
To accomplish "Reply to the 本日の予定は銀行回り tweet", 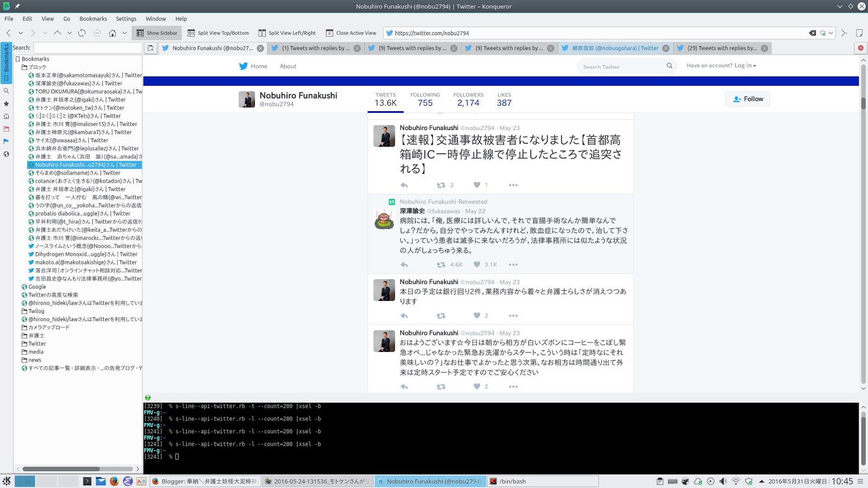I will (404, 316).
